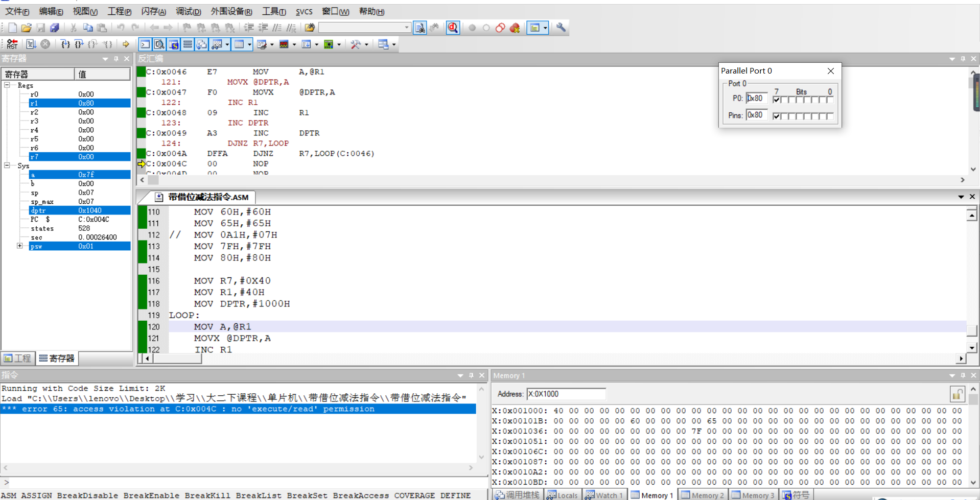Toggle Pins bit 7 checkbox
Viewport: 980px width, 500px height.
tap(777, 116)
